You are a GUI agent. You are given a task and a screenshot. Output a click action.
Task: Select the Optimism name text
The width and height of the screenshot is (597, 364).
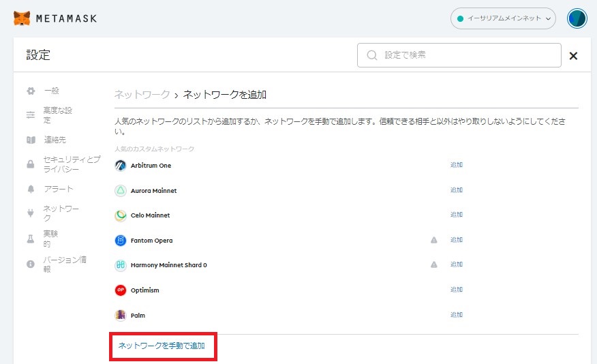coord(144,290)
